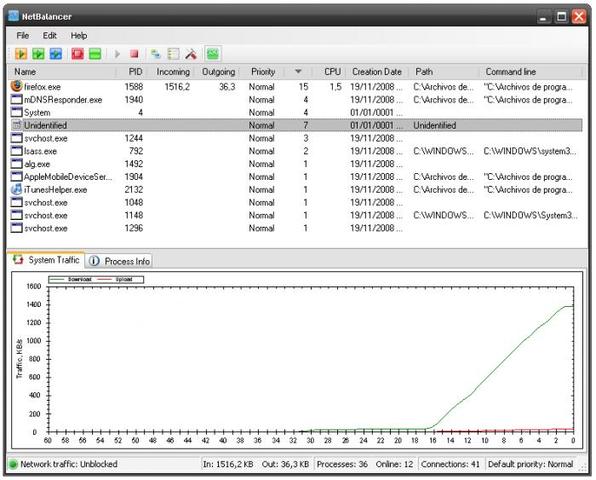The height and width of the screenshot is (480, 596).
Task: Select the Unidentified process name
Action: [x=45, y=125]
